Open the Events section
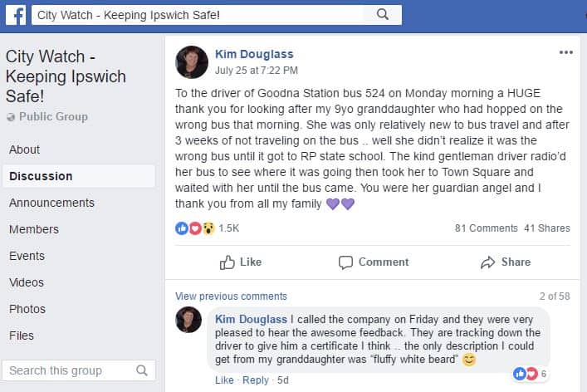 [x=27, y=256]
